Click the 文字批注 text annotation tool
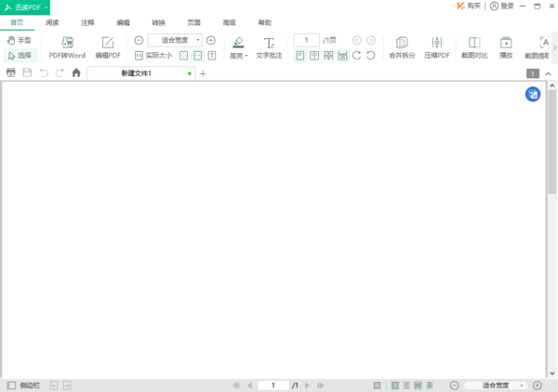Image resolution: width=558 pixels, height=392 pixels. tap(269, 46)
